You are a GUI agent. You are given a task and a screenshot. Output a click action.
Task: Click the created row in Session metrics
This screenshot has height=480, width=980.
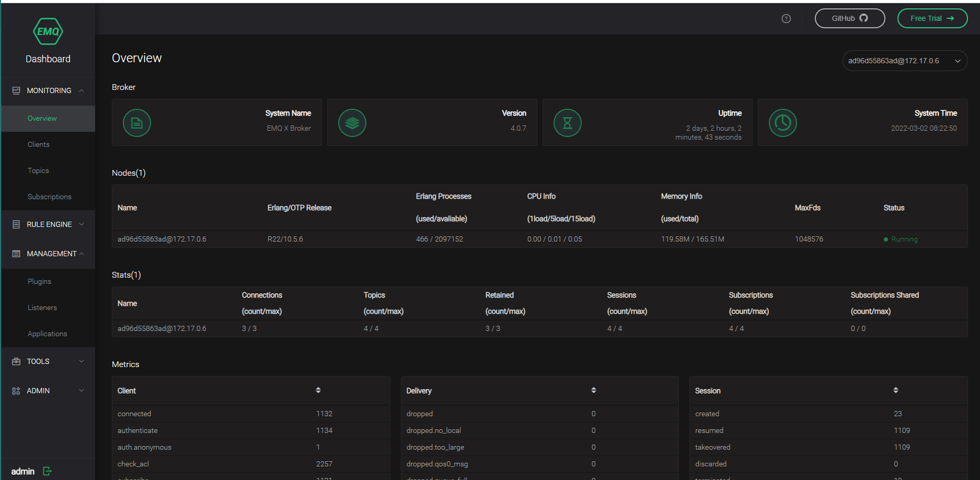pyautogui.click(x=828, y=414)
